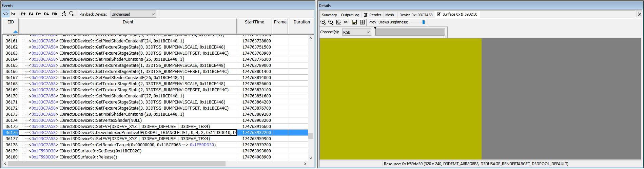Viewport: 644px width, 169px height.
Task: Jump to previous frame with F-up icon
Action: pyautogui.click(x=23, y=14)
